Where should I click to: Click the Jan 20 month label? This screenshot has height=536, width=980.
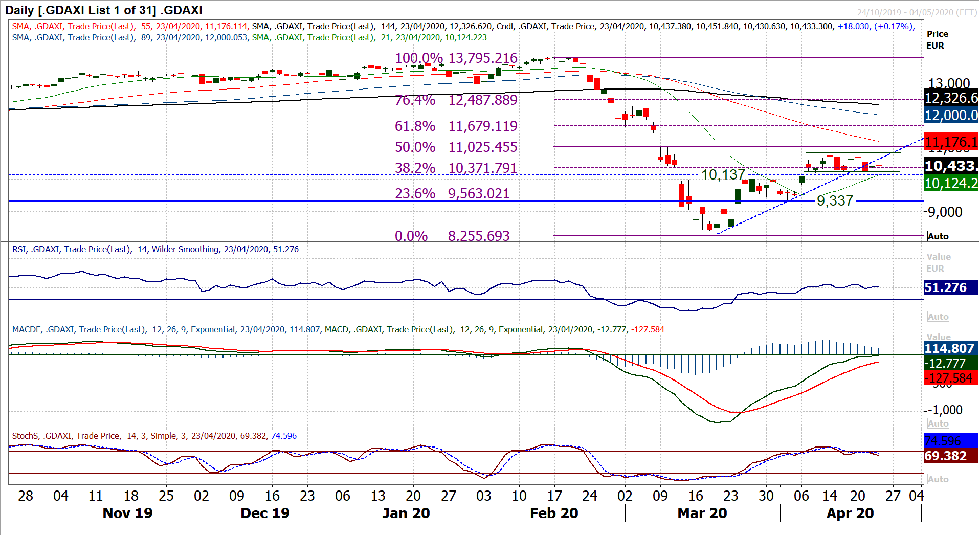click(406, 513)
